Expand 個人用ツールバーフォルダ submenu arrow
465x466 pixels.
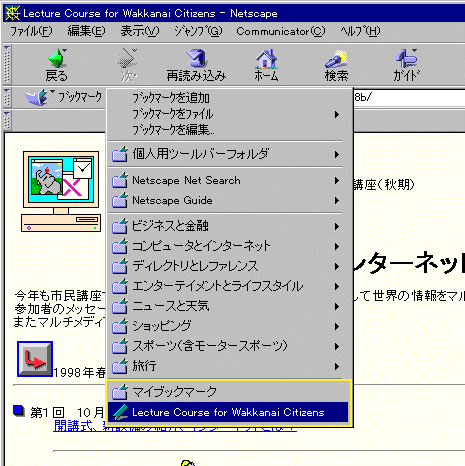[x=337, y=154]
